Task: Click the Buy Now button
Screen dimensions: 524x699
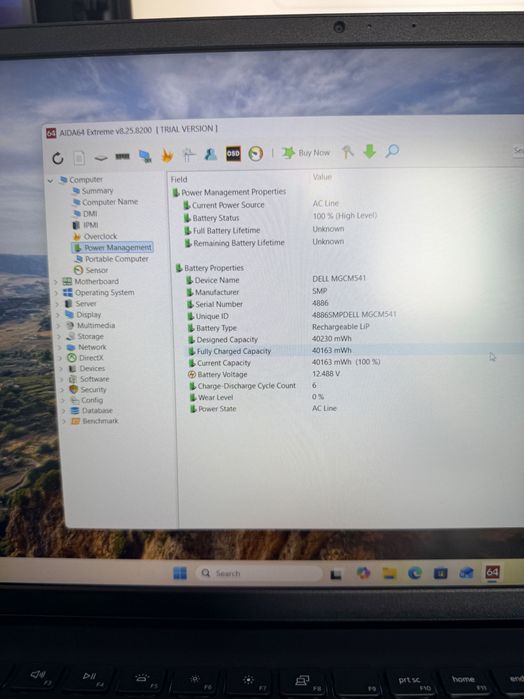Action: [x=306, y=153]
